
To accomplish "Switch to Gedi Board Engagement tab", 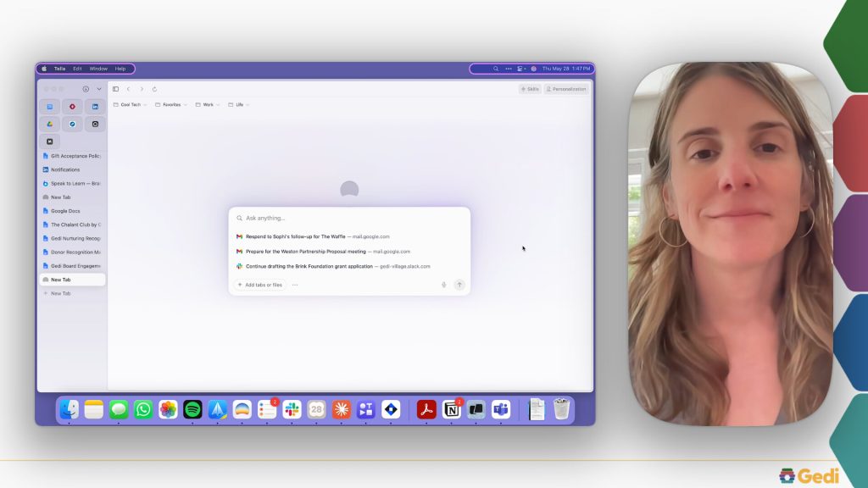I will (73, 266).
